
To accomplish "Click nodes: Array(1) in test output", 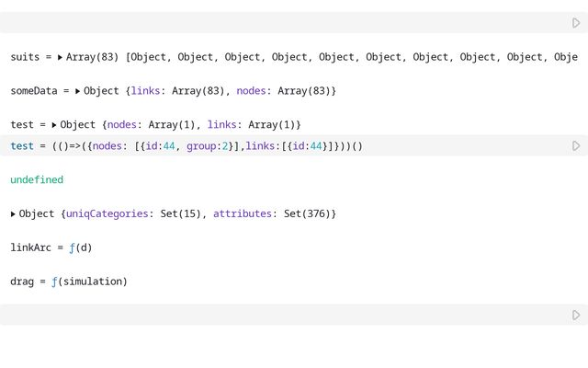I will 153,124.
